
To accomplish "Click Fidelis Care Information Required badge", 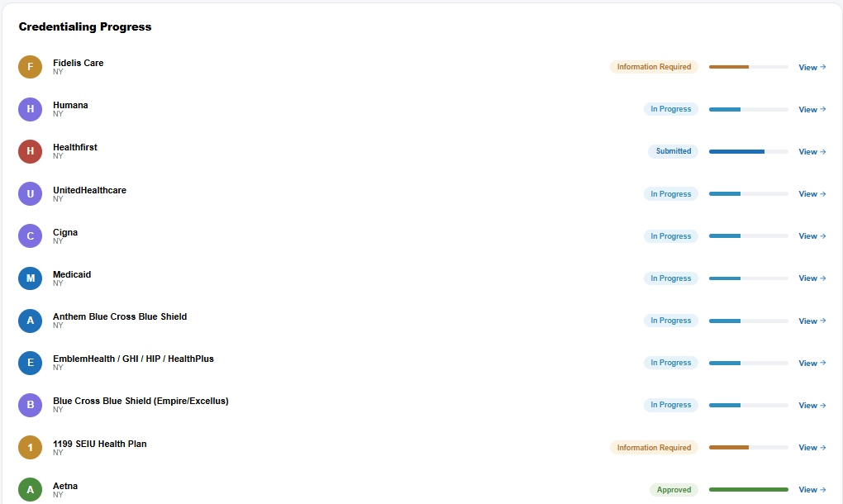I will tap(654, 67).
